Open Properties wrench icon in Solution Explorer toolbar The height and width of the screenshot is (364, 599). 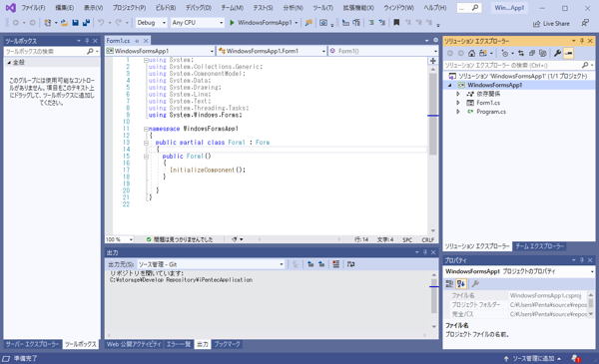coord(557,54)
